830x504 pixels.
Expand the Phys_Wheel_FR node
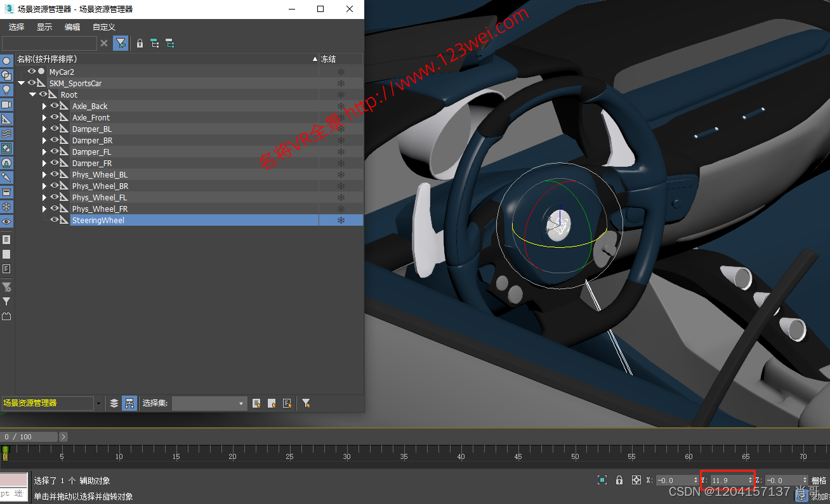(x=44, y=209)
